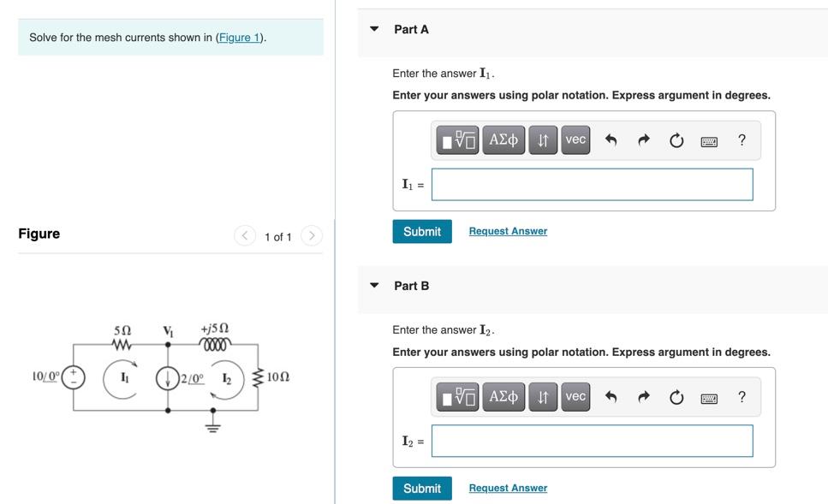Select the vec (vector) icon in Part A
The width and height of the screenshot is (828, 504).
click(575, 139)
